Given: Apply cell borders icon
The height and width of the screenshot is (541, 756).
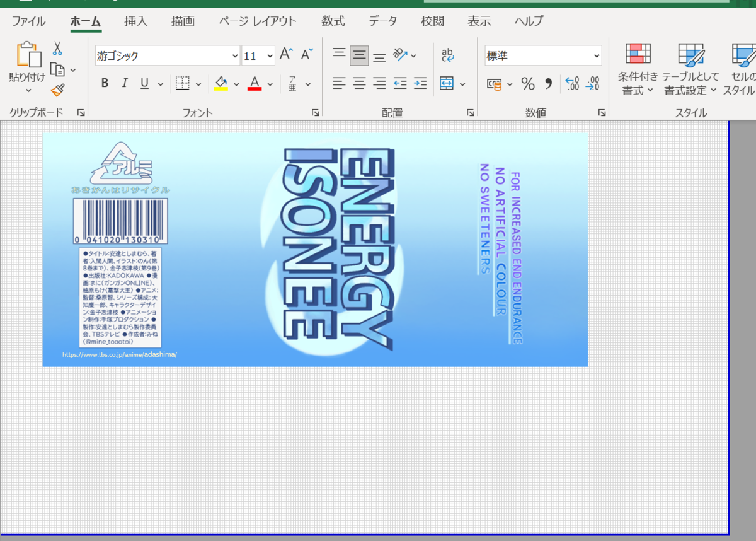Looking at the screenshot, I should point(182,83).
